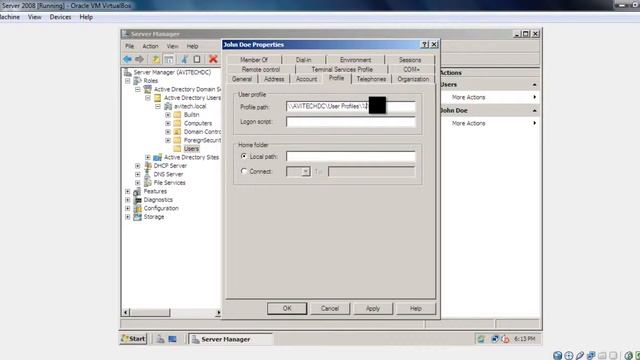640x360 pixels.
Task: Open More Actions under John Doe
Action: [469, 123]
